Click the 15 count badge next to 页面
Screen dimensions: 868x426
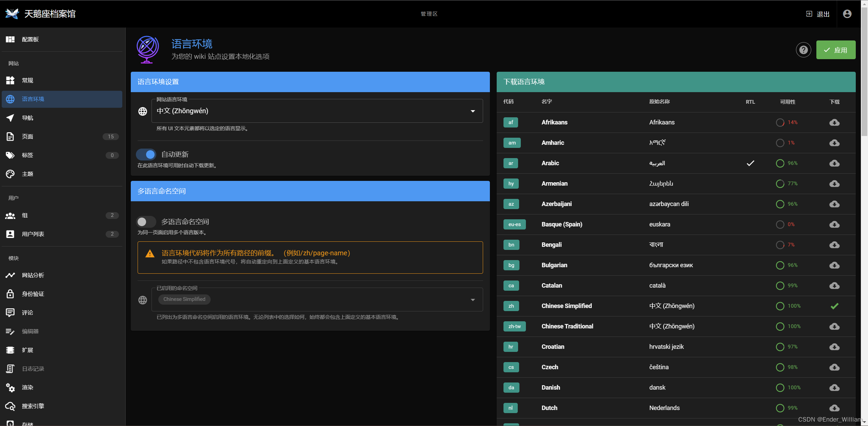click(x=111, y=136)
